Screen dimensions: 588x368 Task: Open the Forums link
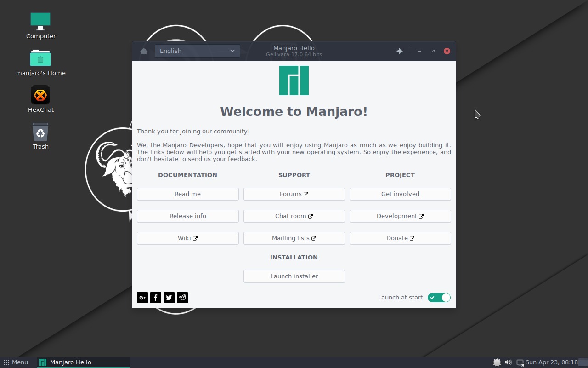[294, 194]
